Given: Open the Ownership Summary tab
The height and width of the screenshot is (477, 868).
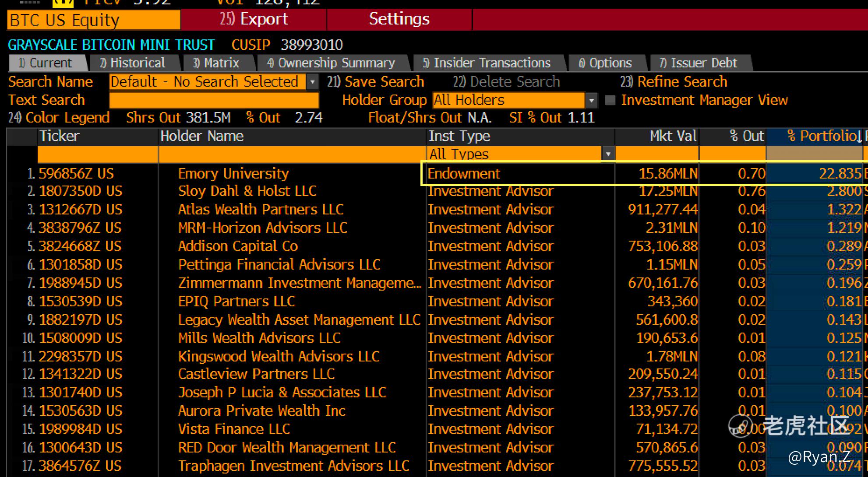Looking at the screenshot, I should coord(332,63).
